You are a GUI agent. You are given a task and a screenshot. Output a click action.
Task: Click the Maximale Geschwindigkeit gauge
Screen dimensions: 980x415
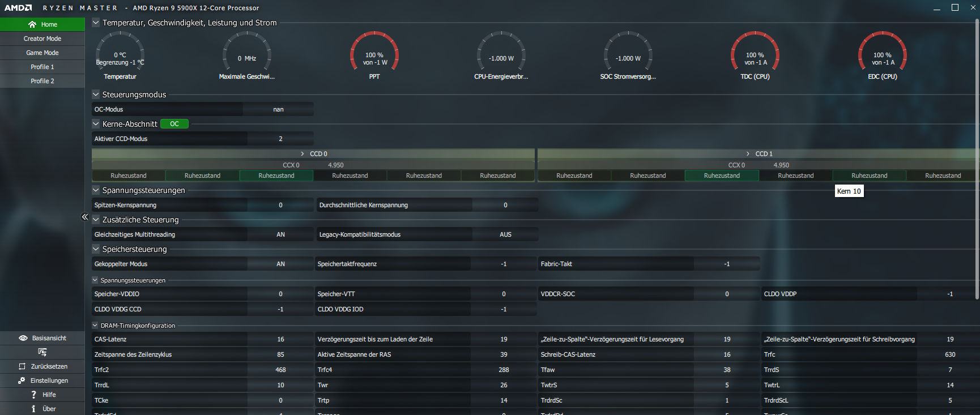pyautogui.click(x=247, y=55)
